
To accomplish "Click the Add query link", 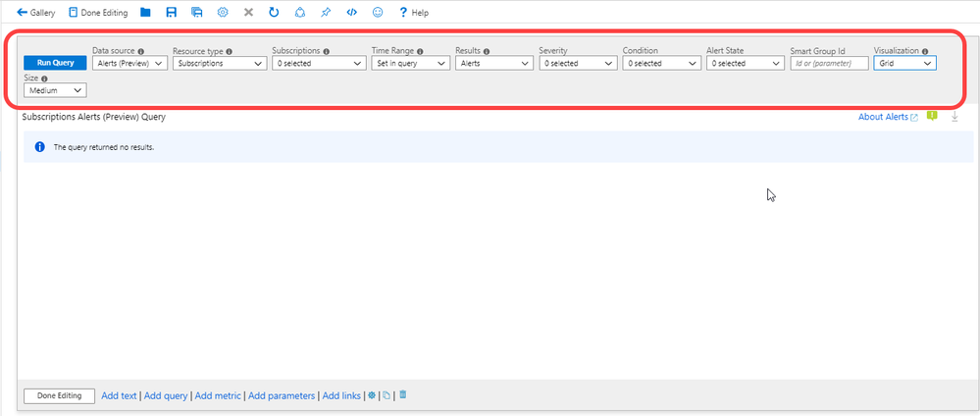I will (166, 396).
